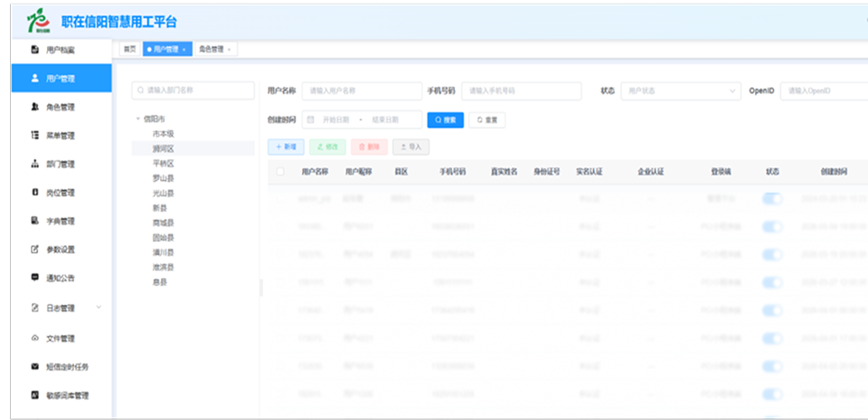Select 息县 in department tree

click(x=159, y=282)
